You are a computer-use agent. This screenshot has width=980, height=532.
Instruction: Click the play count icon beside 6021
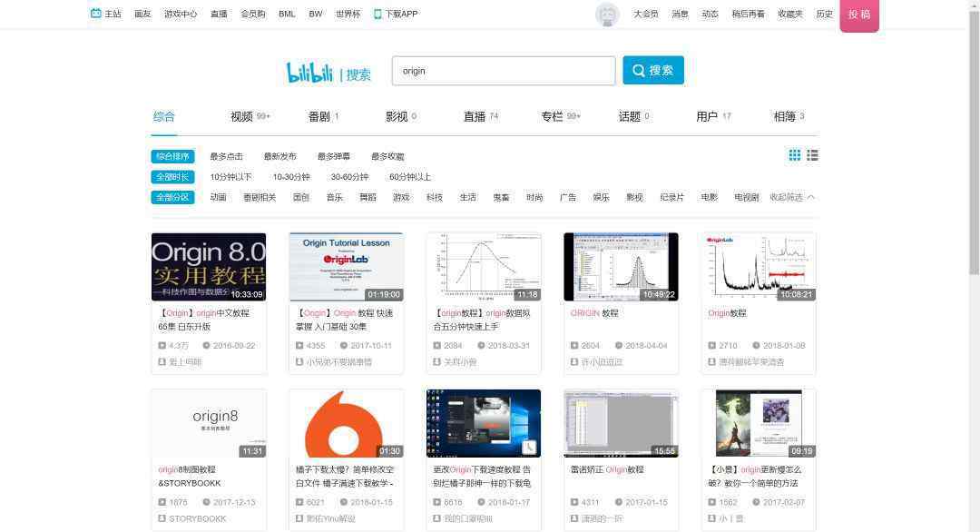299,502
